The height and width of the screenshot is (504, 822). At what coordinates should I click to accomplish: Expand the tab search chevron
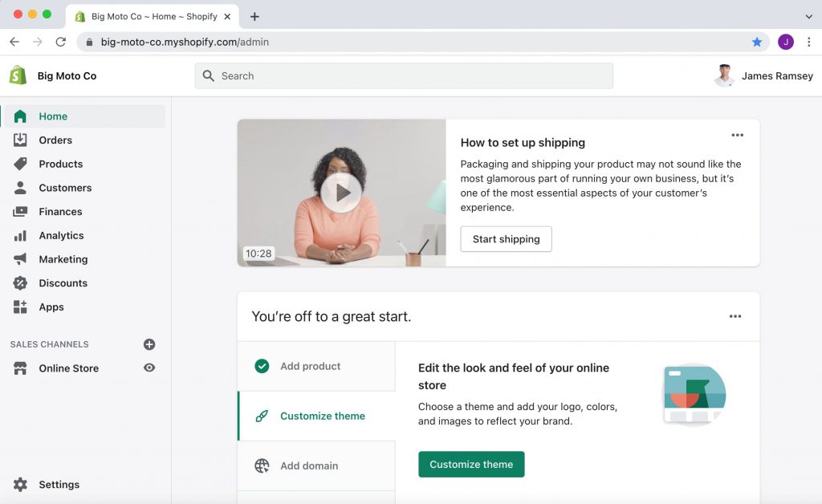tap(809, 17)
